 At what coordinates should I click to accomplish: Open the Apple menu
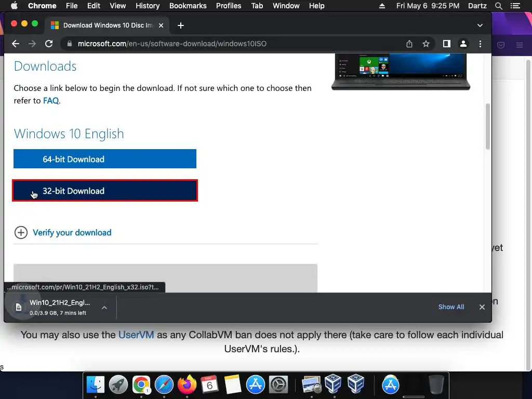14,6
